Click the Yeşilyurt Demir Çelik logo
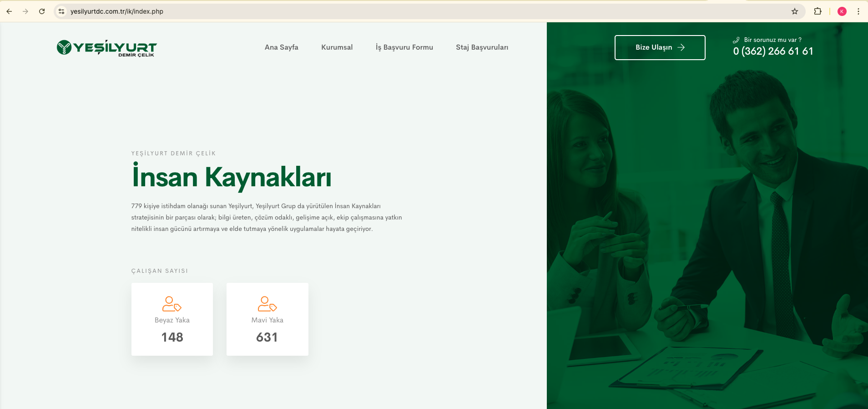Image resolution: width=868 pixels, height=409 pixels. click(107, 48)
